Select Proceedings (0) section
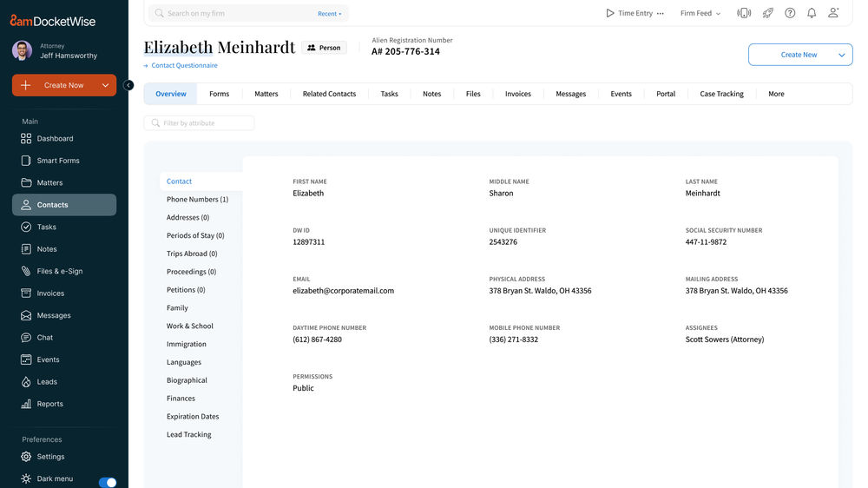Screen dimensions: 868x488 (192, 272)
